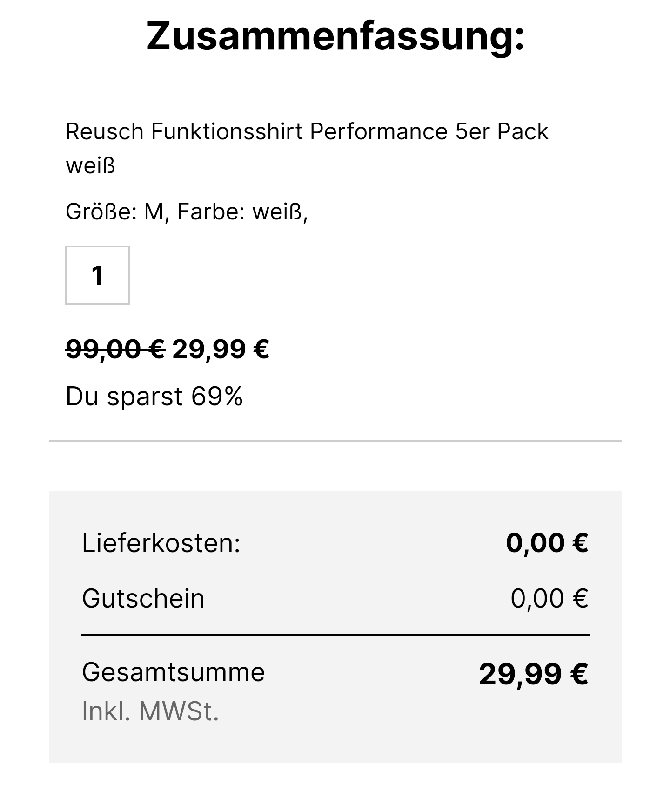Click the "Lieferkosten:" label
The width and height of the screenshot is (670, 800).
coord(161,543)
